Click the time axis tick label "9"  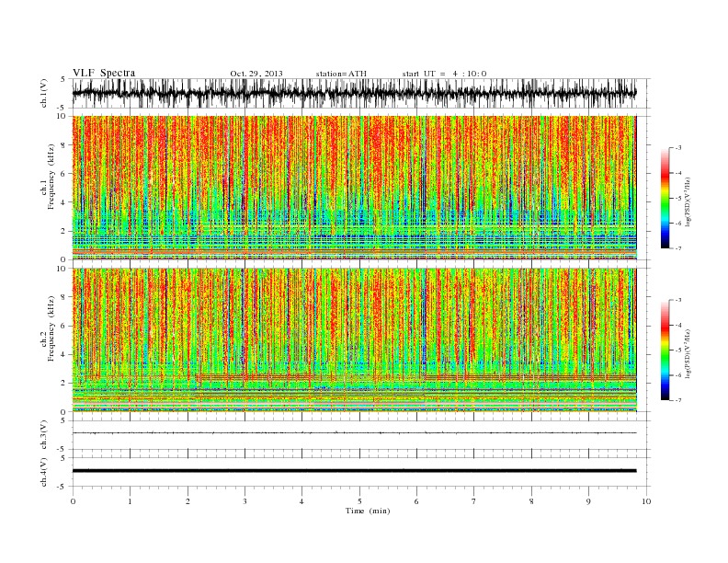(x=588, y=501)
